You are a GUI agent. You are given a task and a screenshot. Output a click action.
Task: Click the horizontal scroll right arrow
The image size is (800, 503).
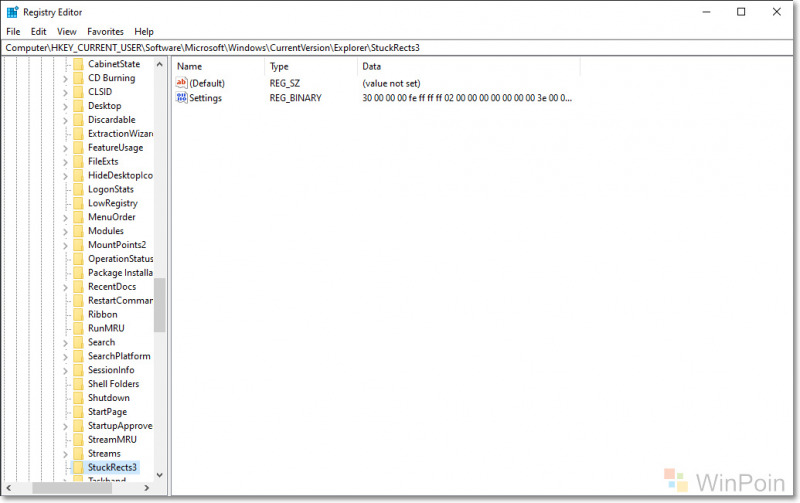click(x=146, y=488)
